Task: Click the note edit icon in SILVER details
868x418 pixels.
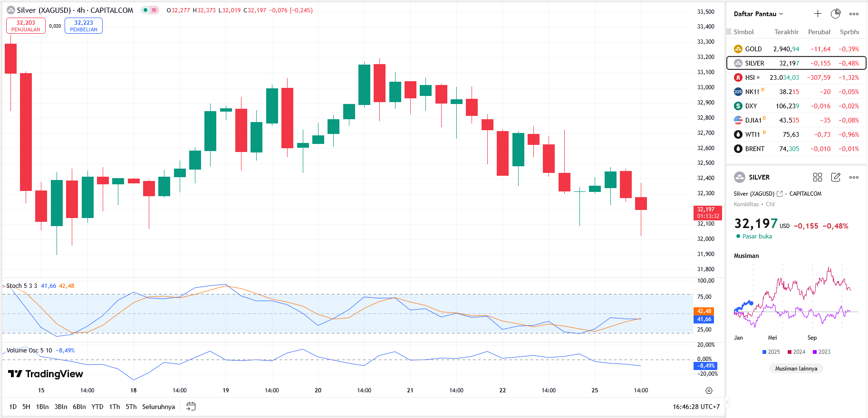Action: point(836,177)
